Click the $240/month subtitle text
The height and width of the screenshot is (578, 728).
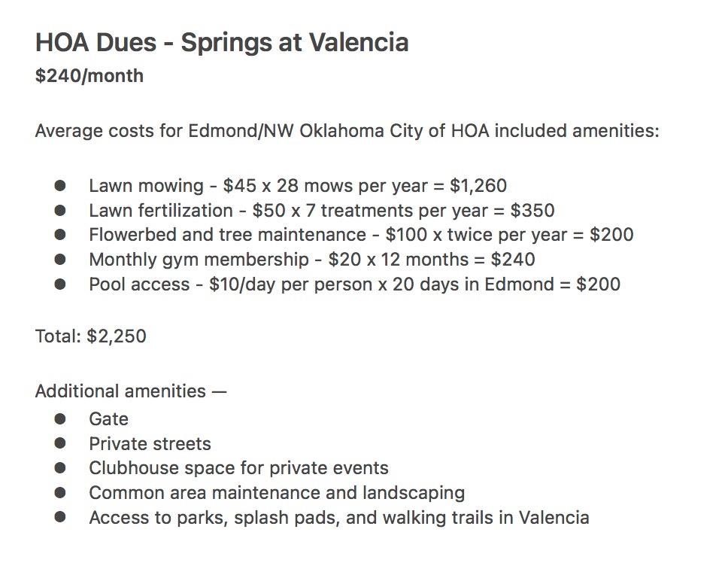89,76
